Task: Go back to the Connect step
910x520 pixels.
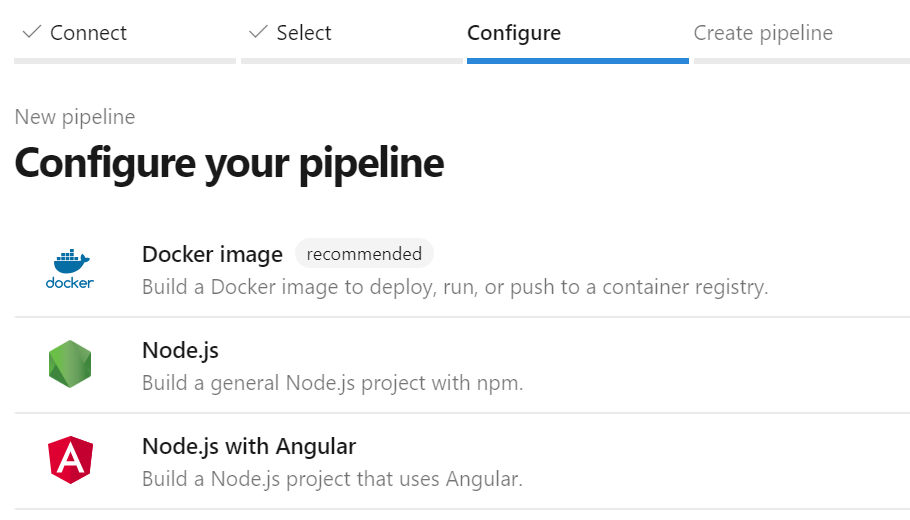Action: [x=88, y=33]
